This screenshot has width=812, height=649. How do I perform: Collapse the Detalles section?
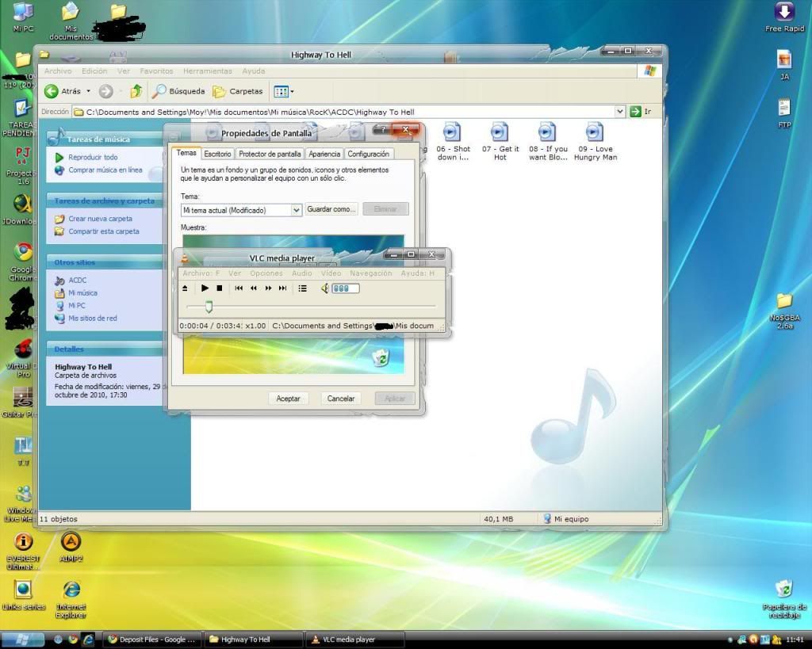point(105,349)
